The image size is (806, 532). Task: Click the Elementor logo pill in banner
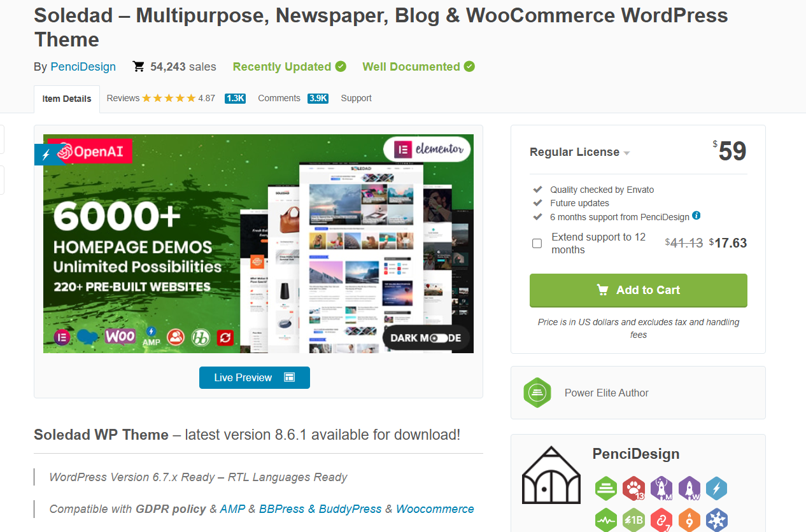click(427, 150)
